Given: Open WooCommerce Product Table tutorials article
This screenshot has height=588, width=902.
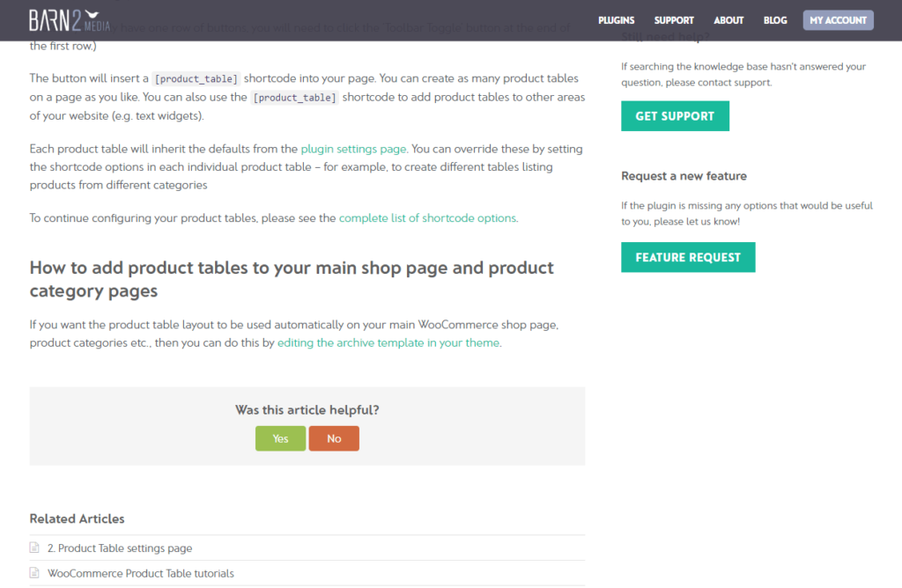Looking at the screenshot, I should tap(140, 573).
